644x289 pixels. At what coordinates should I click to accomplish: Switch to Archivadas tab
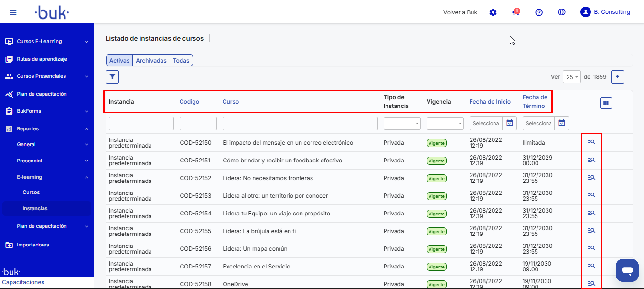(151, 61)
